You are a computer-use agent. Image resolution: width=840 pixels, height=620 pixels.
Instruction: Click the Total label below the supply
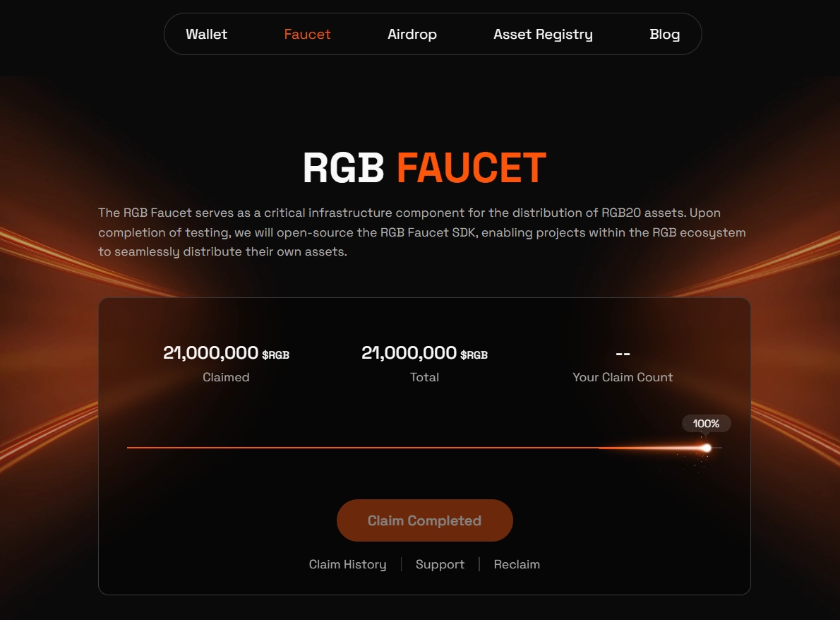424,377
